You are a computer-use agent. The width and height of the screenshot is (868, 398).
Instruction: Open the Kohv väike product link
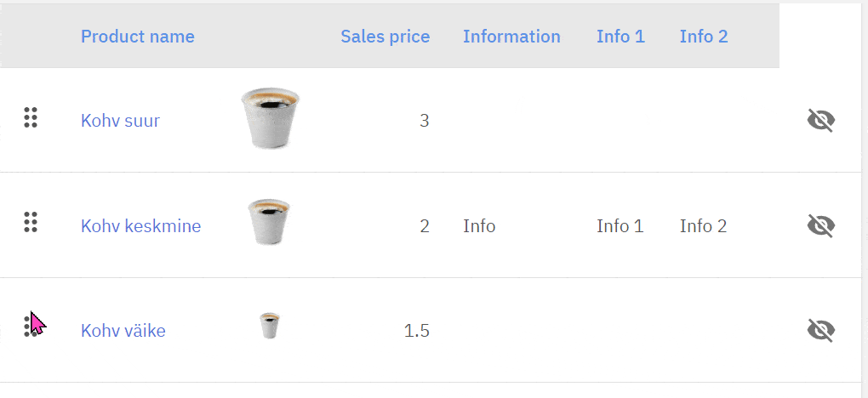(x=123, y=331)
